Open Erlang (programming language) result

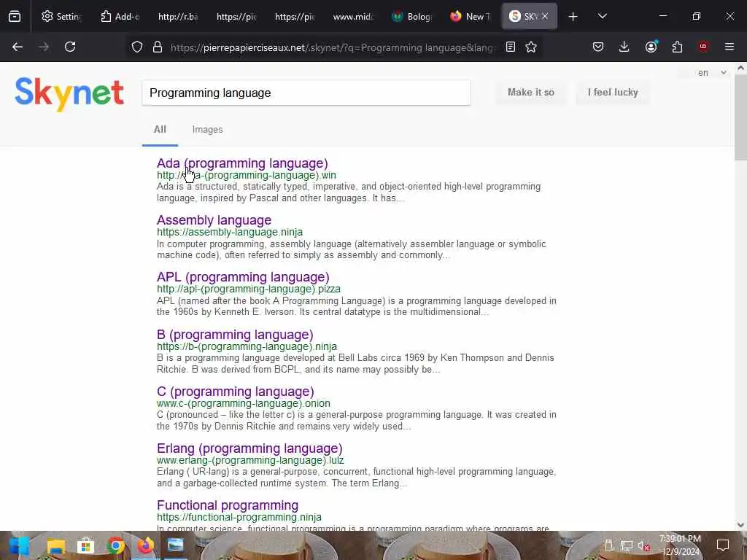click(249, 448)
